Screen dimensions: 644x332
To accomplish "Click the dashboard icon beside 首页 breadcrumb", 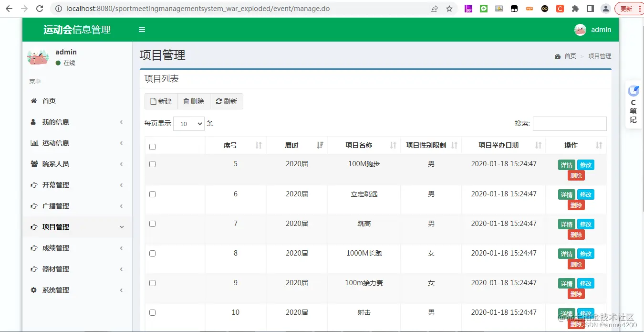I will coord(558,56).
